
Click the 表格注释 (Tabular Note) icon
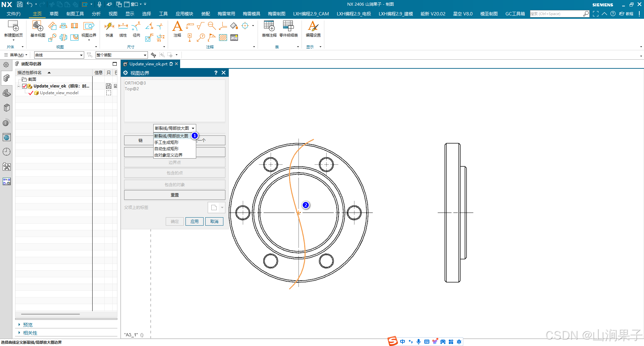(x=269, y=26)
